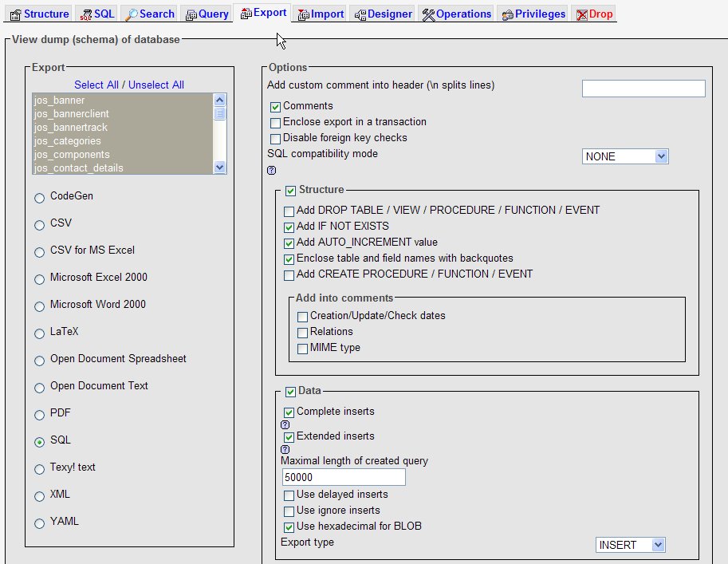728x564 pixels.
Task: Choose the CSV export format
Action: tap(39, 225)
